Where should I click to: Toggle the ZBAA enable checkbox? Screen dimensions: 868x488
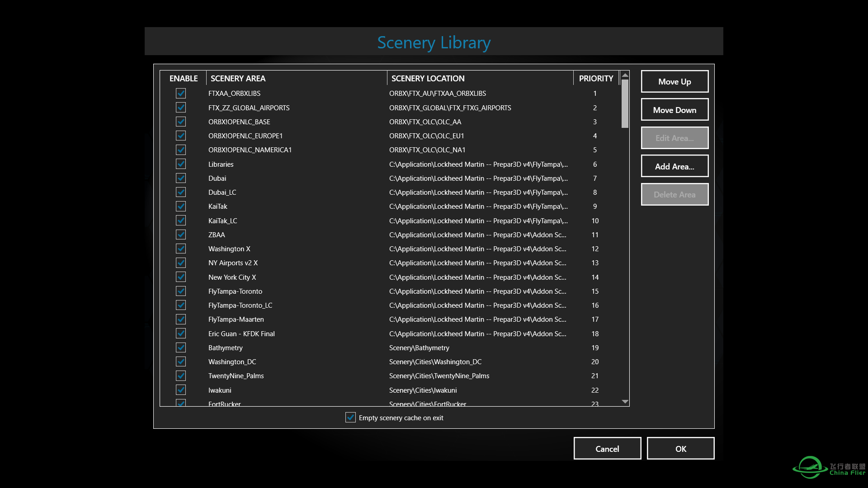pyautogui.click(x=181, y=235)
